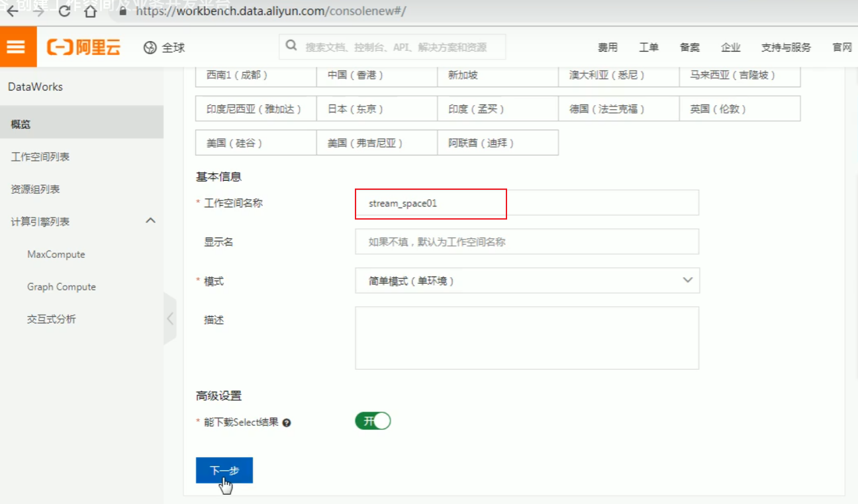Click 备案 in the top menu
Image resolution: width=858 pixels, height=504 pixels.
tap(690, 48)
